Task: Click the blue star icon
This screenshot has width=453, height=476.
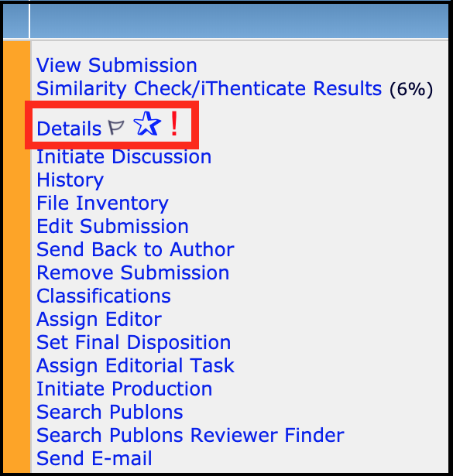Action: click(x=147, y=124)
